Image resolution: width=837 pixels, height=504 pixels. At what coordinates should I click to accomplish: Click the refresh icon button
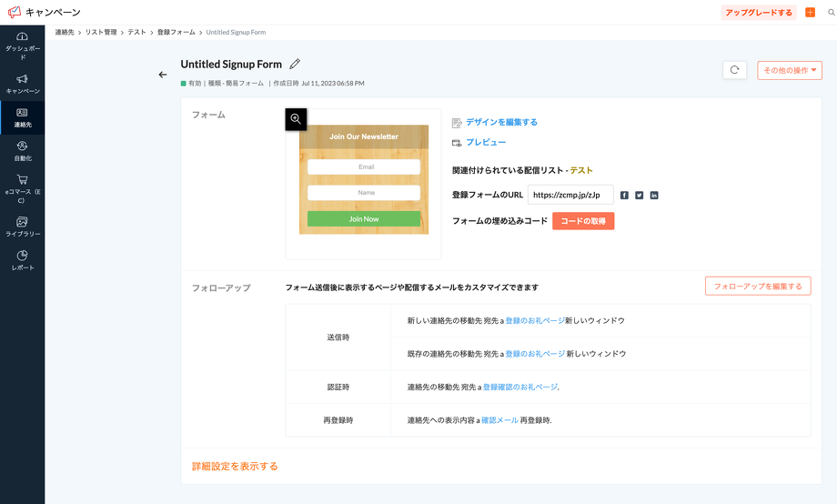(734, 70)
